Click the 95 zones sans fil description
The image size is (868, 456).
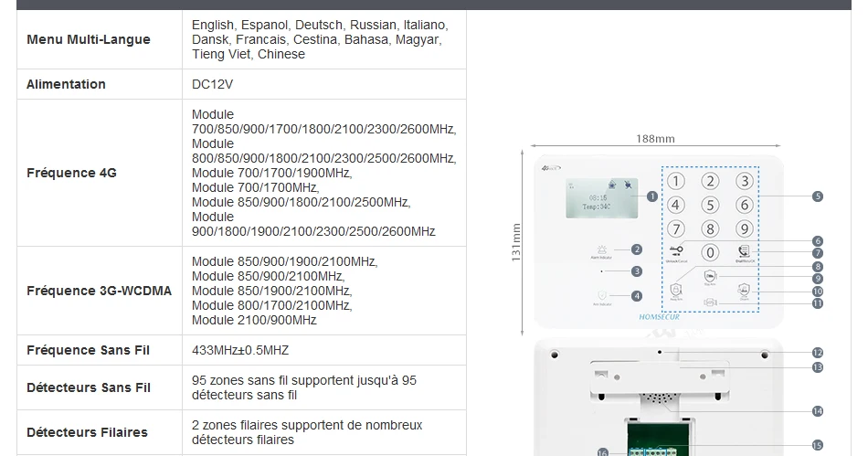click(x=304, y=387)
